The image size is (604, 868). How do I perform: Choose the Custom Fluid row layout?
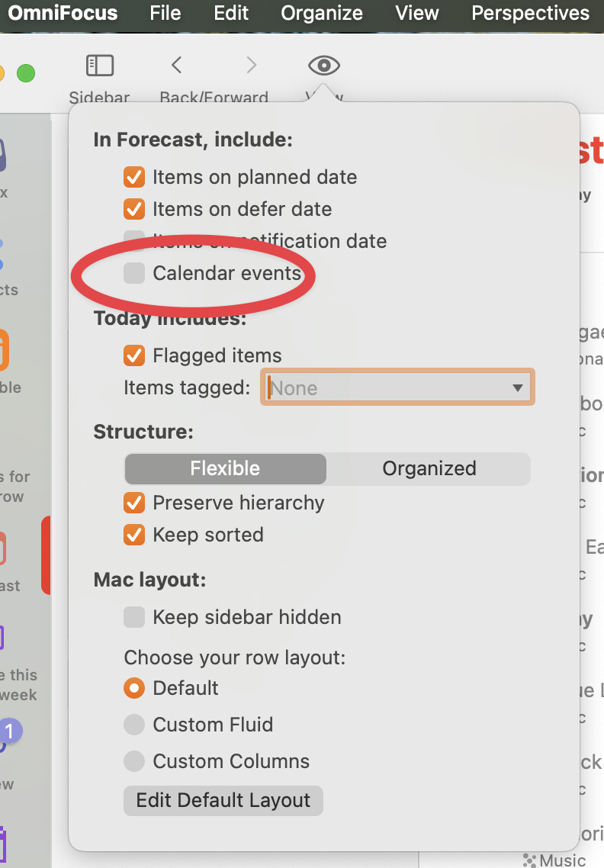[x=134, y=725]
